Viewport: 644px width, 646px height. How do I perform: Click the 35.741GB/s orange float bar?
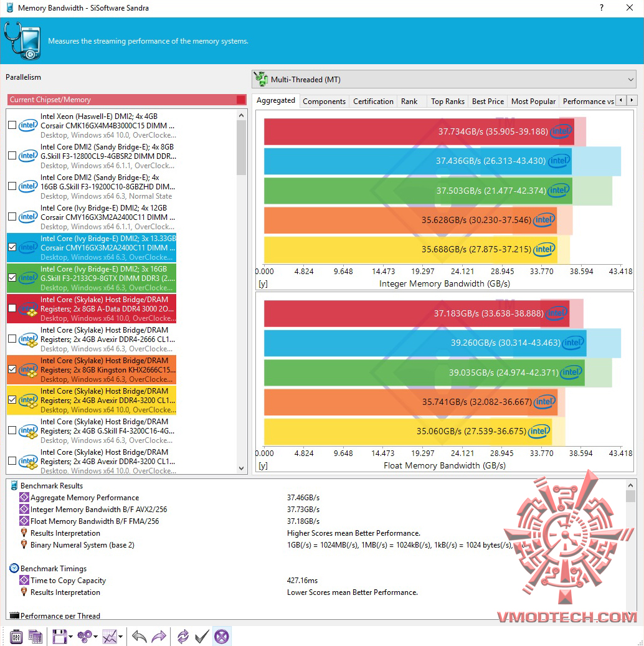pos(410,402)
